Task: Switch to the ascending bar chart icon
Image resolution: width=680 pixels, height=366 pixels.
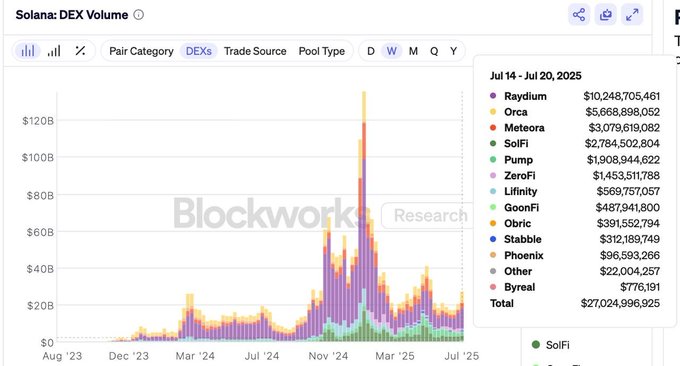Action: click(x=54, y=51)
